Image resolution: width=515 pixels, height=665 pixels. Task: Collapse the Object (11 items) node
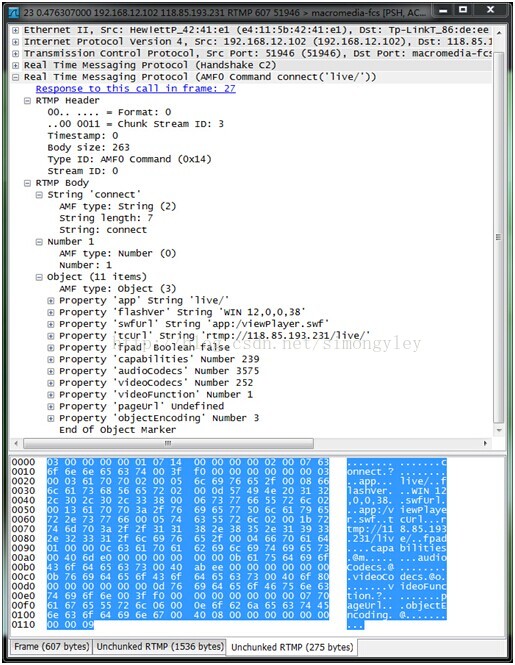pos(39,277)
